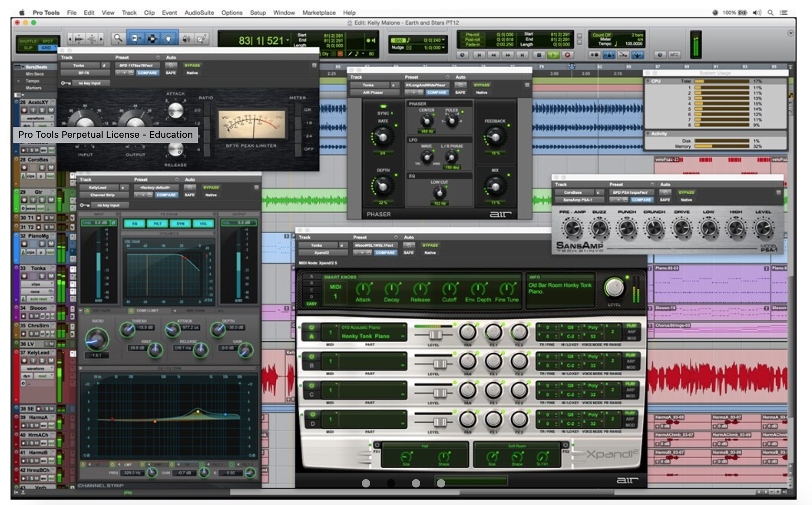Screen dimensions: 812x505
Task: Click the Stop transport button
Action: pos(539,55)
